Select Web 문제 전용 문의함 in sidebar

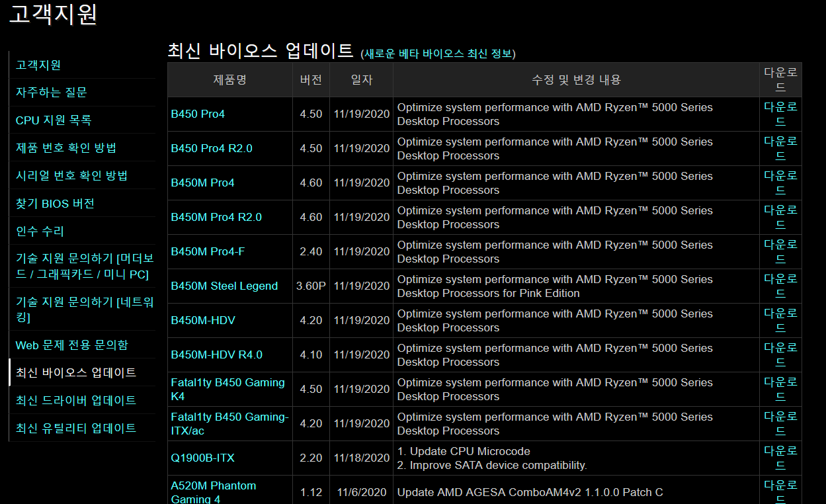71,345
